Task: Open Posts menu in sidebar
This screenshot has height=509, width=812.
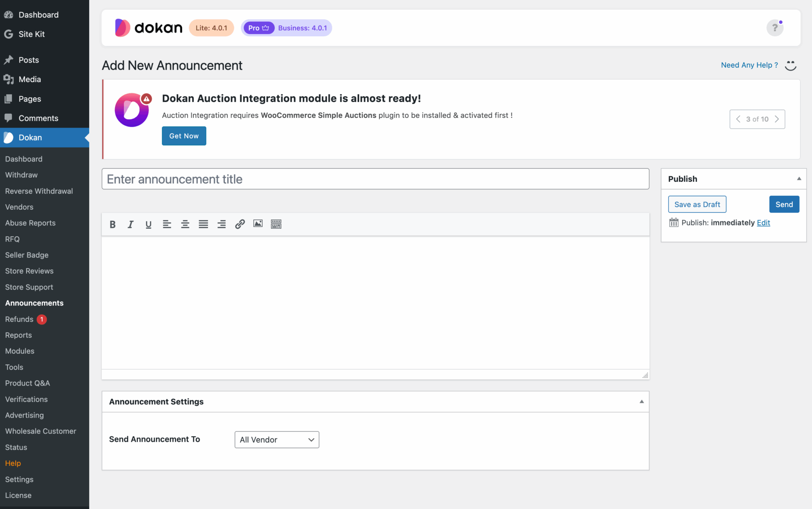Action: point(44,60)
